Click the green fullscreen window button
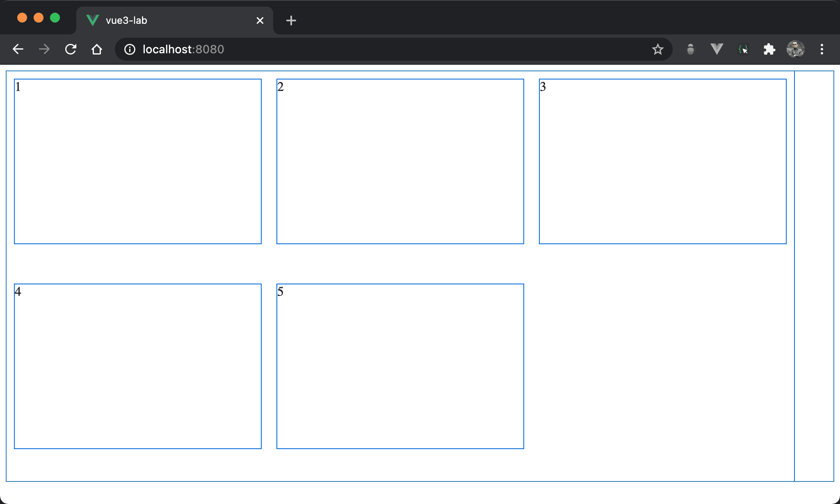This screenshot has height=504, width=840. 55,18
